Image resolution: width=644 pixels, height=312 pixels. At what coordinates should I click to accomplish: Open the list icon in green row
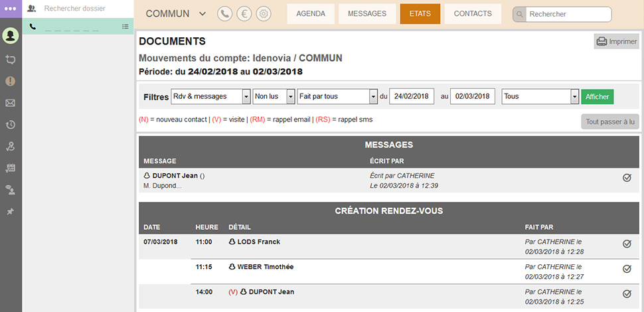click(125, 27)
